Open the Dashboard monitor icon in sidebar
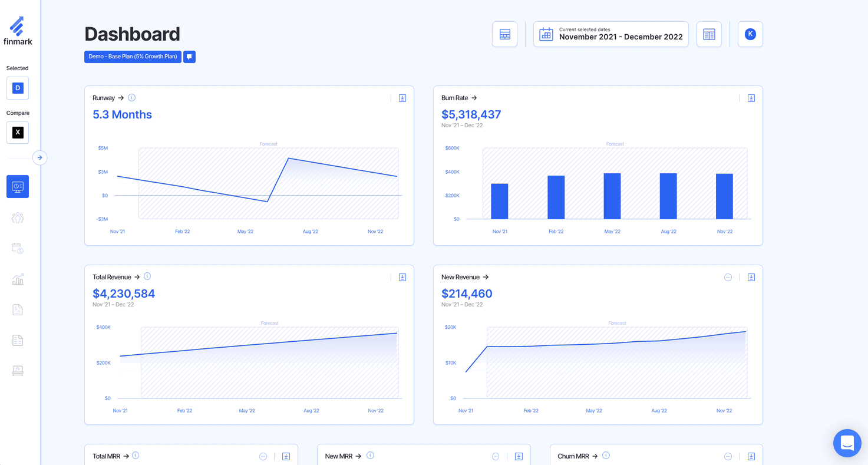This screenshot has width=868, height=465. coord(18,186)
